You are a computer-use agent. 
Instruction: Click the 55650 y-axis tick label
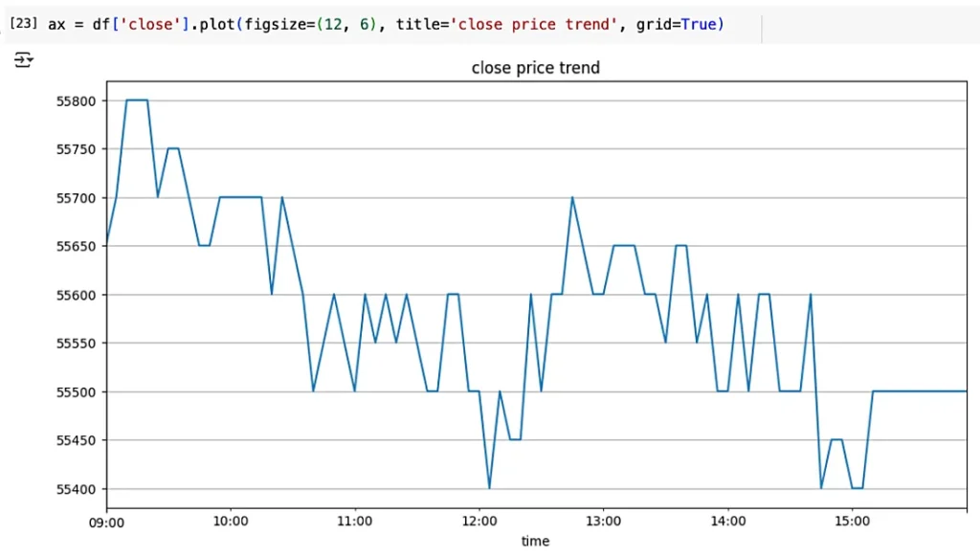click(x=77, y=246)
